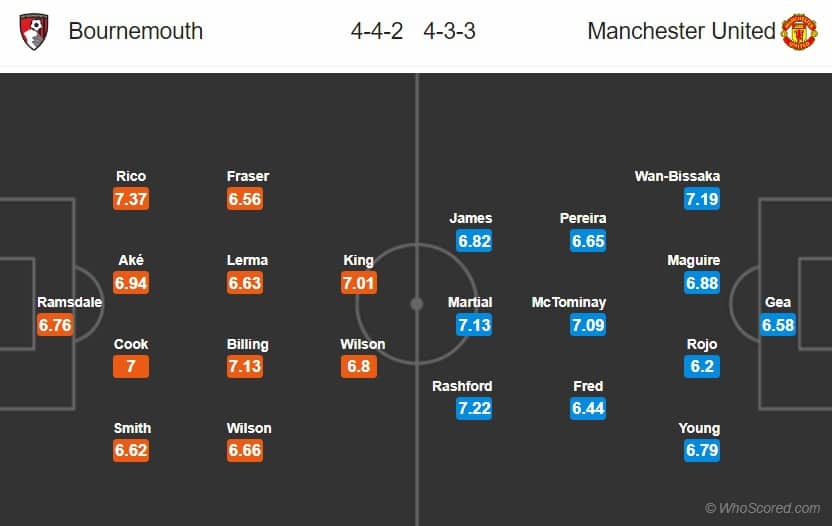Select Rico's 7.37 rating badge
The width and height of the screenshot is (832, 526).
click(x=131, y=199)
